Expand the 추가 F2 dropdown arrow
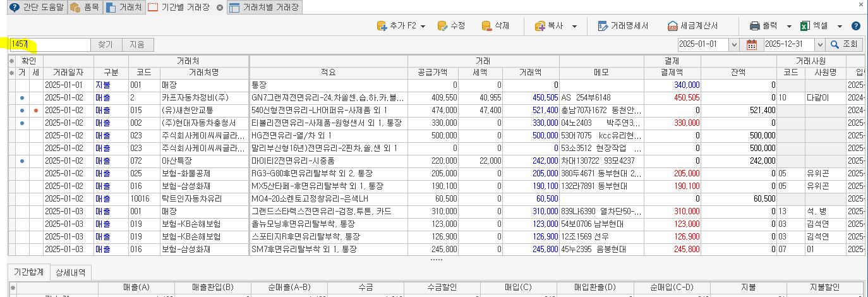Viewport: 868px width, 297px height. click(x=423, y=26)
